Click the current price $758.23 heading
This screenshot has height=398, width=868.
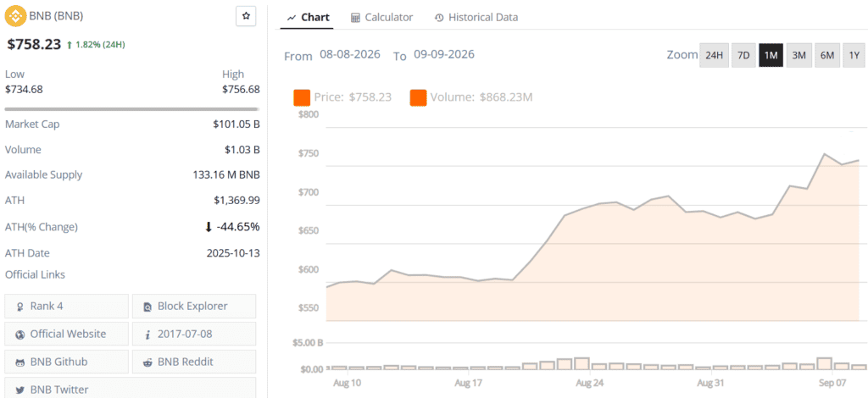coord(34,45)
